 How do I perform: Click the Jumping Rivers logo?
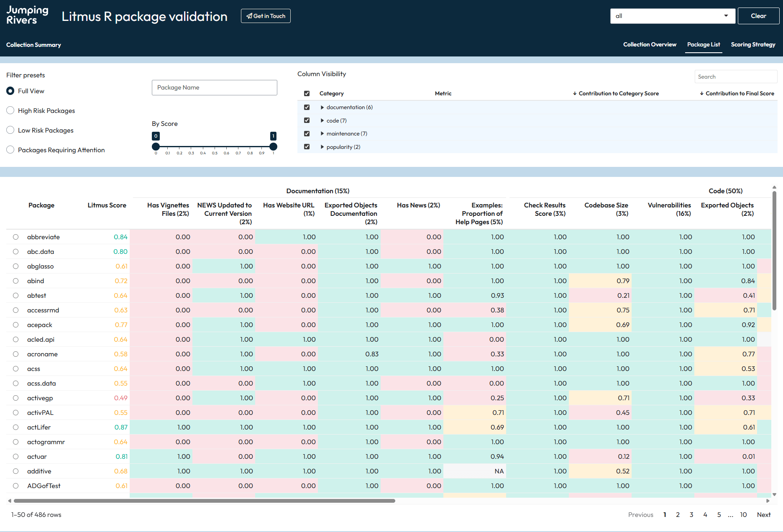click(27, 15)
